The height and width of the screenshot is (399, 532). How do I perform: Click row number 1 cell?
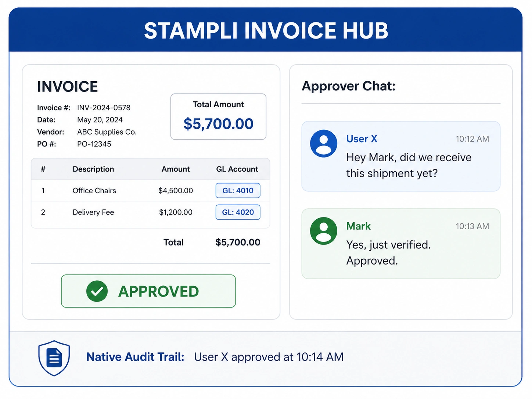43,190
